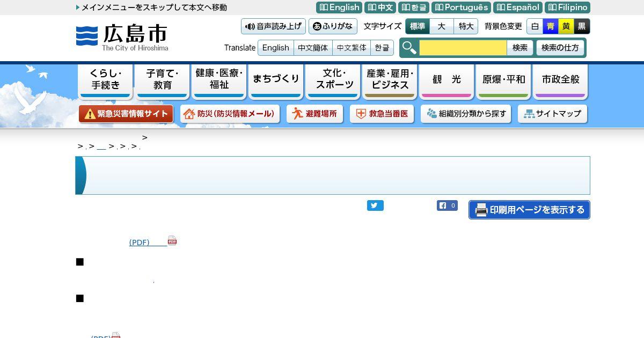This screenshot has width=644, height=338.
Task: Open the 健康・医療・福祉 menu
Action: click(219, 81)
